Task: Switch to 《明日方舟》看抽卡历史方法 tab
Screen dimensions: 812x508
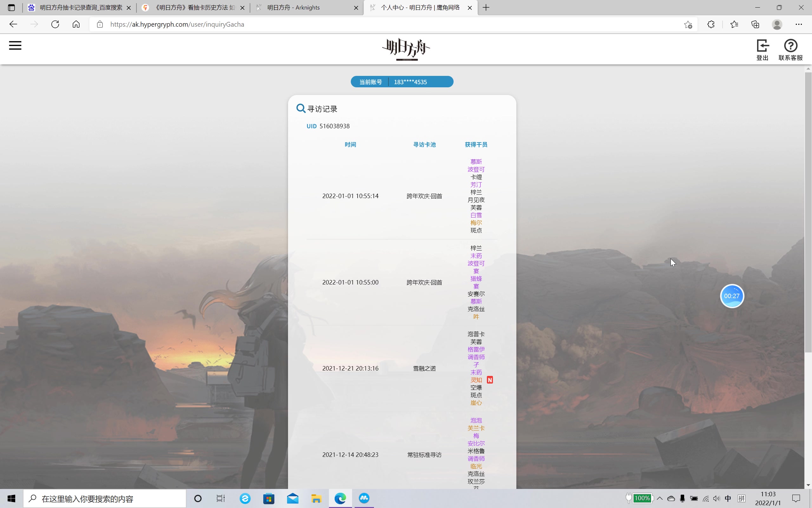Action: click(x=193, y=7)
